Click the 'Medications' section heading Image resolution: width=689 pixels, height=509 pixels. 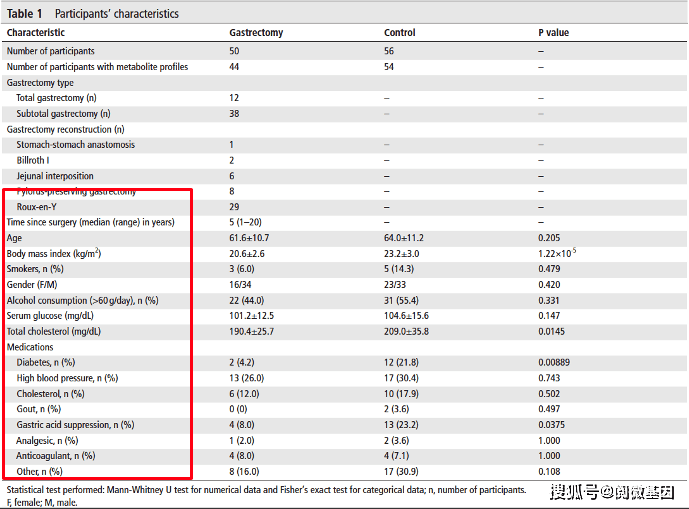pos(30,347)
